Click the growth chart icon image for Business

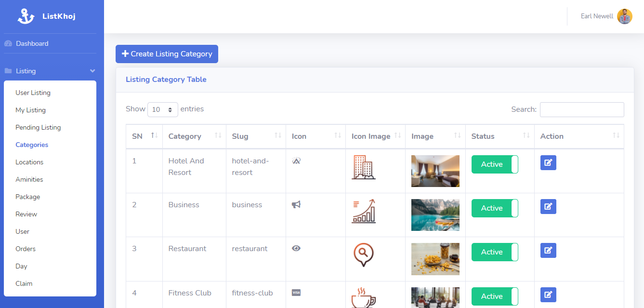point(364,211)
